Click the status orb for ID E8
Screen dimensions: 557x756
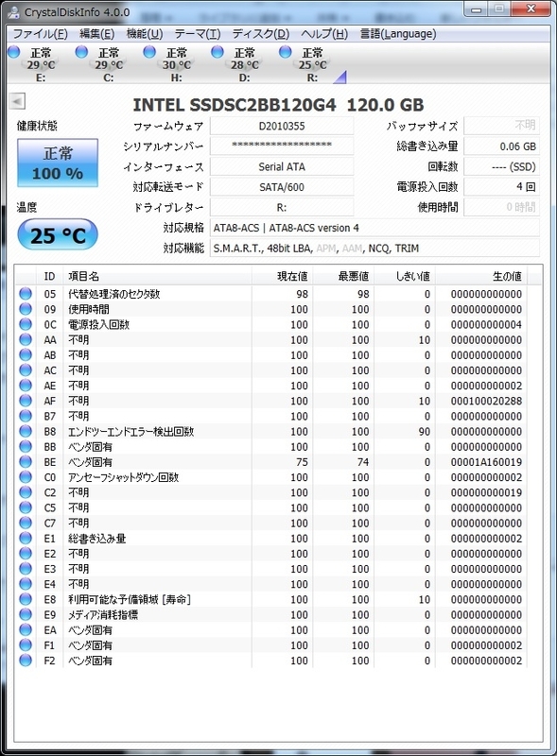[26, 599]
